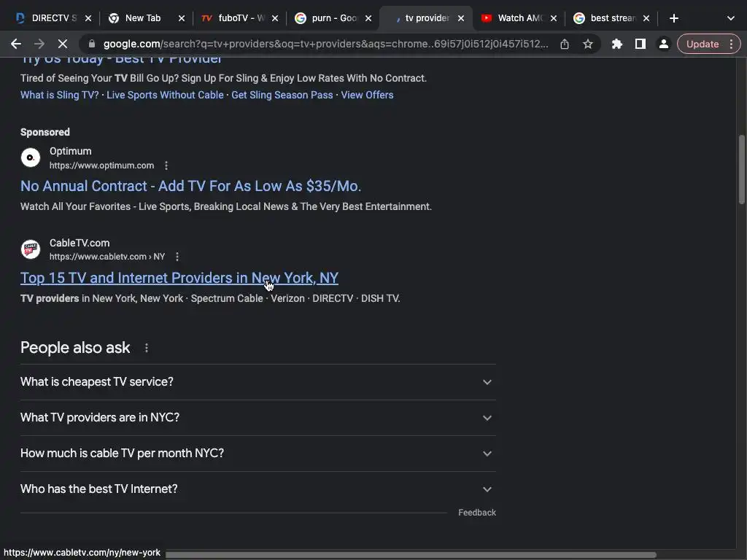747x560 pixels.
Task: Open Get Sling Season Pass link
Action: click(282, 95)
